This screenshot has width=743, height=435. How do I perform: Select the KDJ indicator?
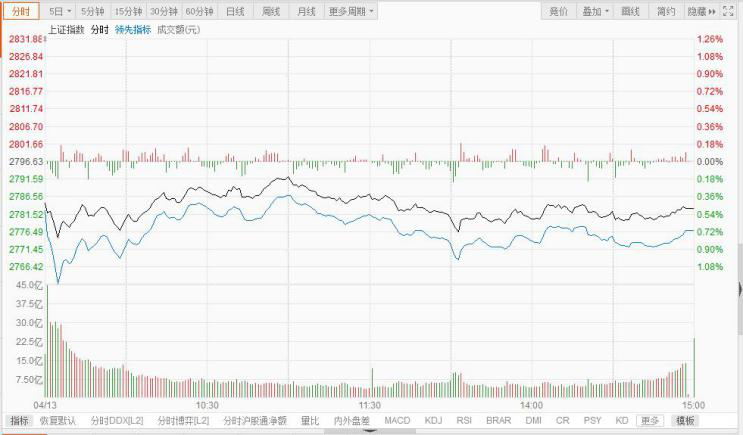pos(433,421)
